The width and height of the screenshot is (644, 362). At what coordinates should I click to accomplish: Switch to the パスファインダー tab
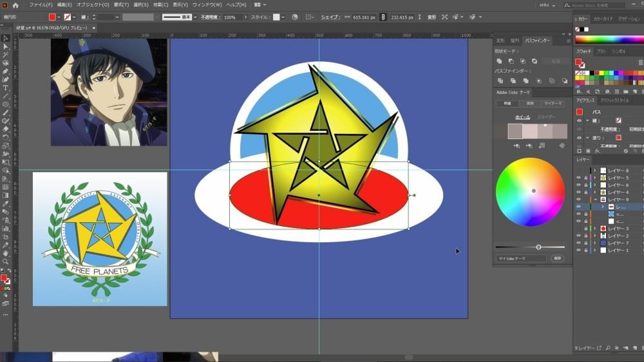pyautogui.click(x=538, y=41)
